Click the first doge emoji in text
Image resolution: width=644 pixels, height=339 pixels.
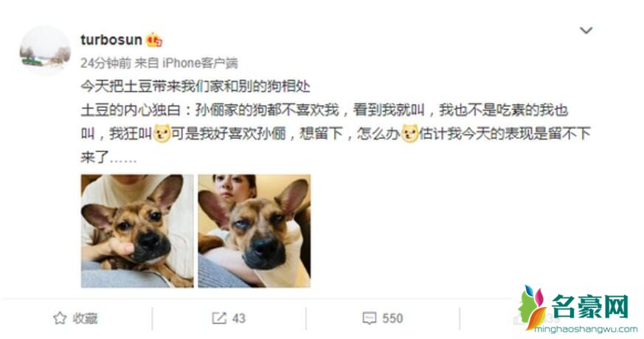[162, 134]
